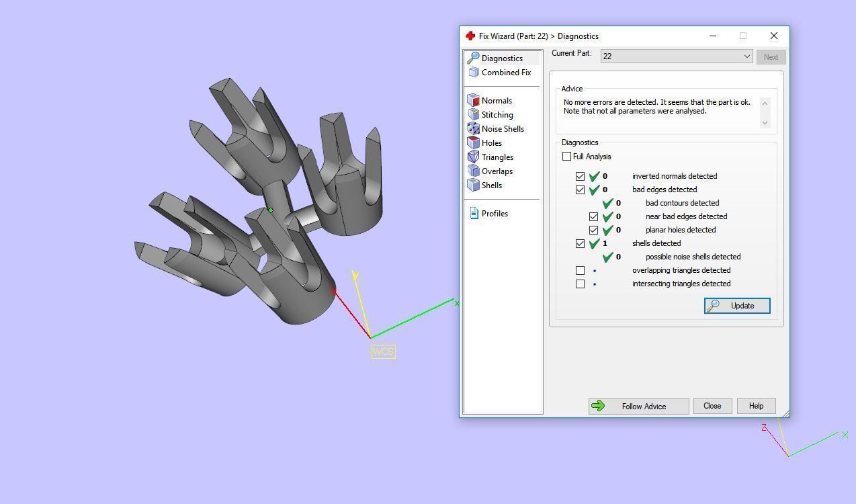Click the WCS label in the viewport

pyautogui.click(x=383, y=351)
